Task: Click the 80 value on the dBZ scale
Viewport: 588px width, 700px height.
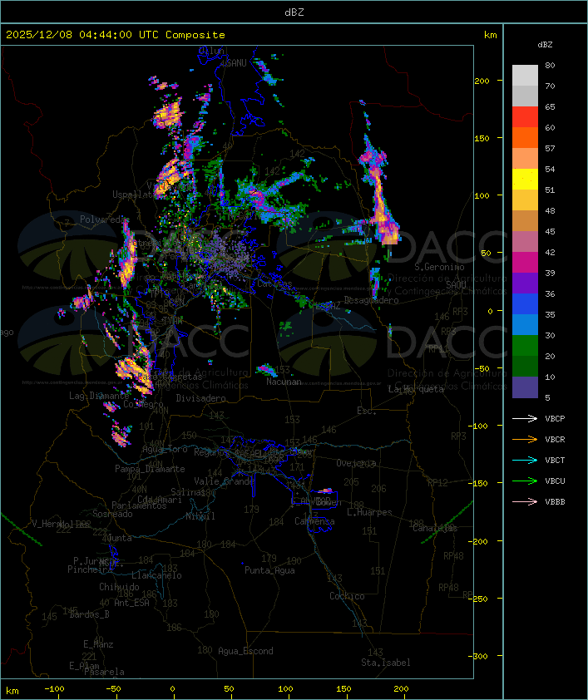Action: pyautogui.click(x=550, y=65)
